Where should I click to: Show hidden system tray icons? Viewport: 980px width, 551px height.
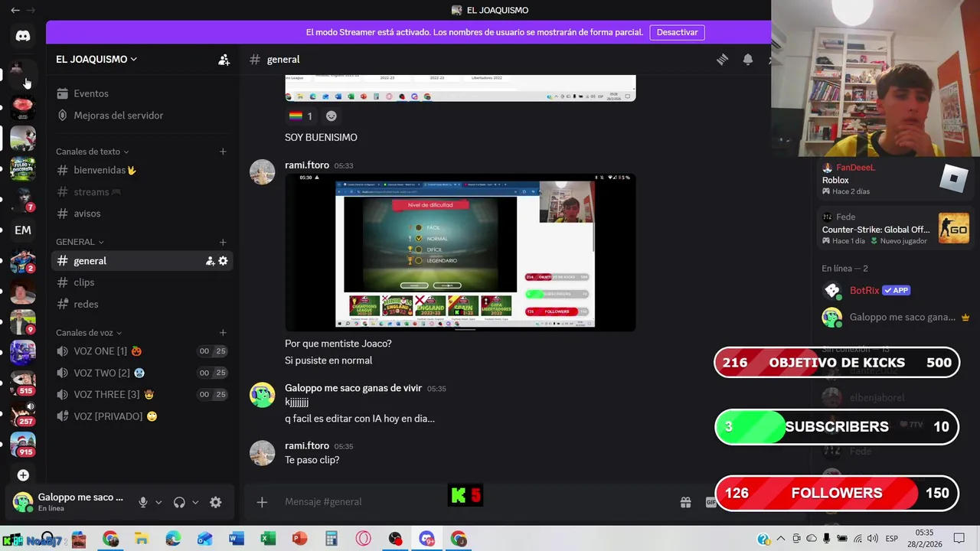780,539
